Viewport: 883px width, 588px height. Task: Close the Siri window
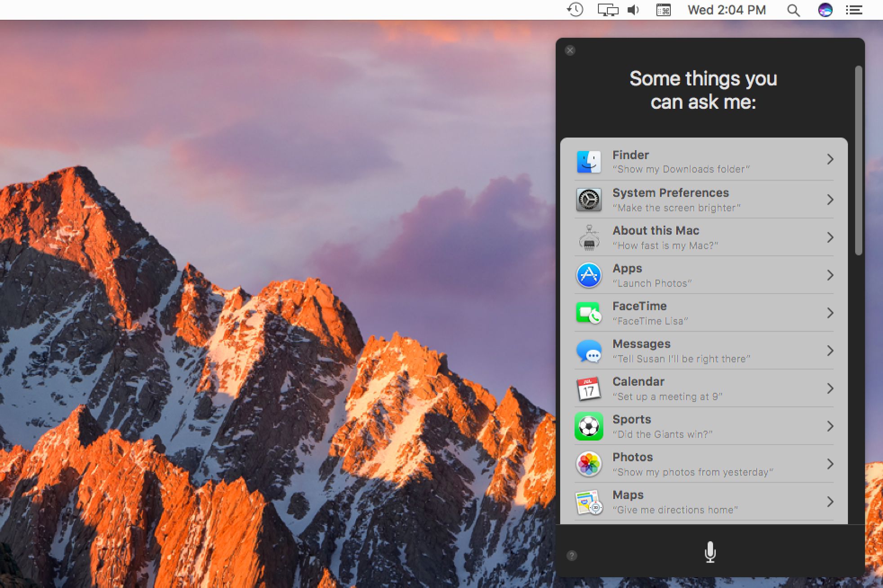pyautogui.click(x=570, y=50)
